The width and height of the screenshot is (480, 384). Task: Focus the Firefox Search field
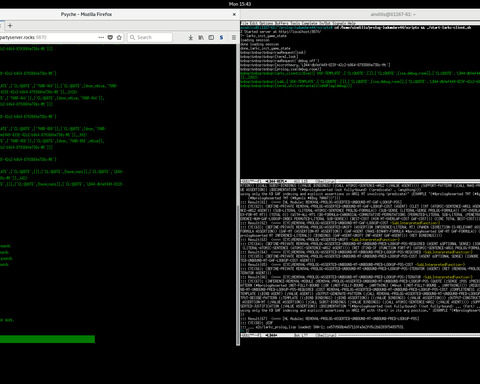tap(150, 37)
